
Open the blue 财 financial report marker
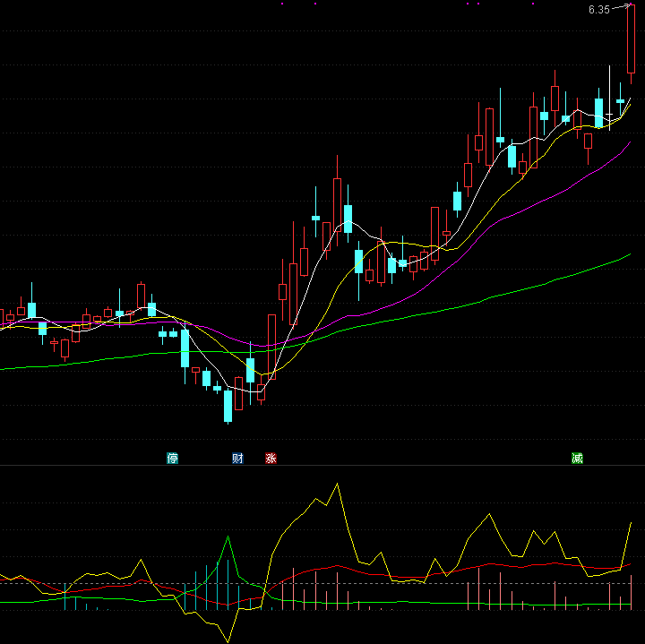coord(237,458)
